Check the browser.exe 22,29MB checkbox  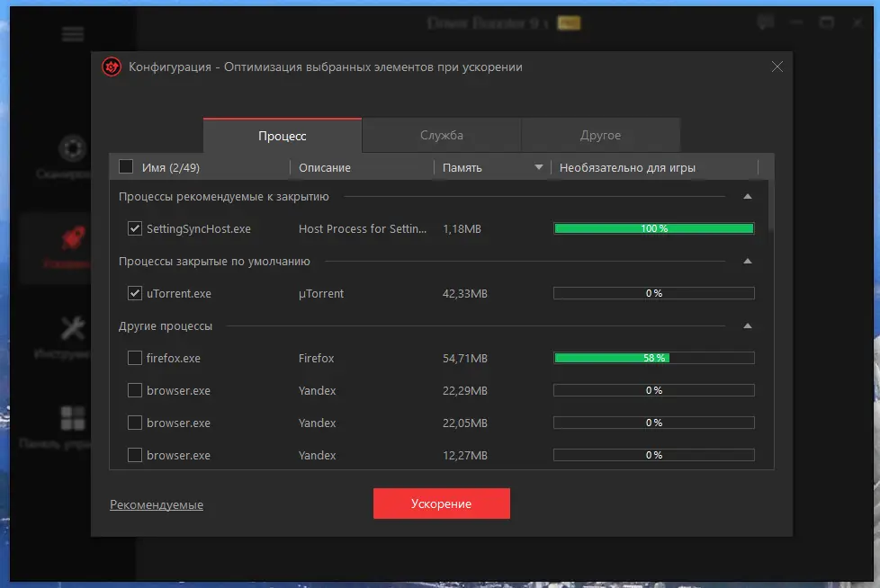click(135, 390)
